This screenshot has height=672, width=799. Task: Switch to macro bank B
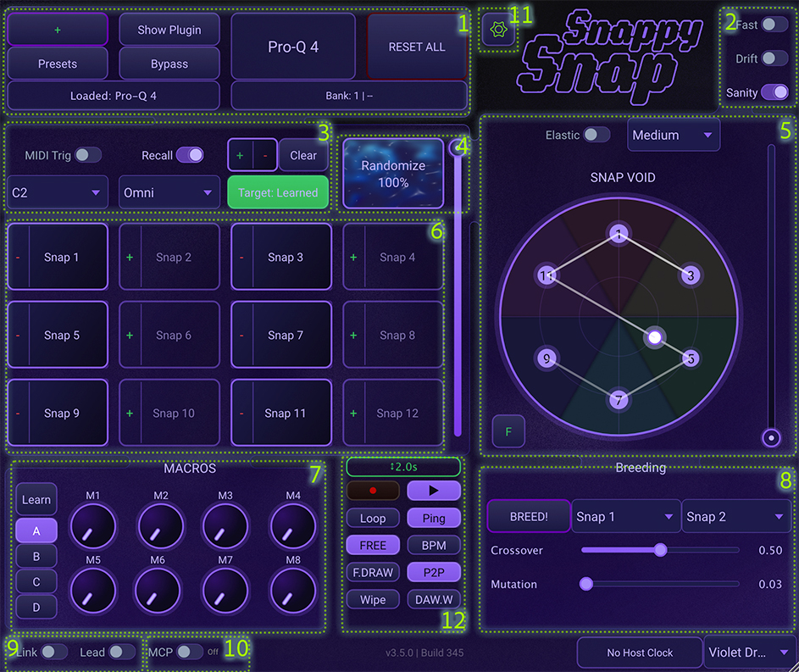pos(36,556)
